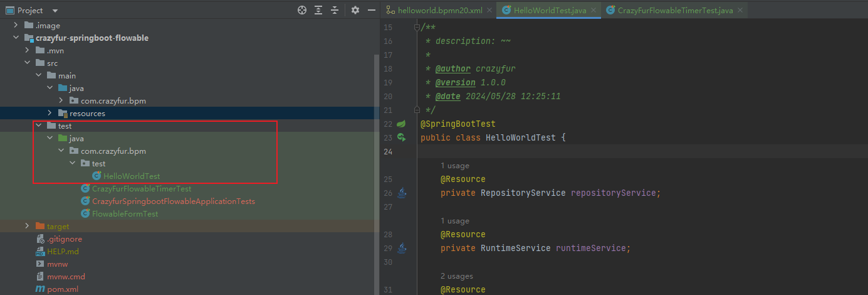Click the pom.xml Maven icon
Screen dimensions: 868x295
[40, 289]
